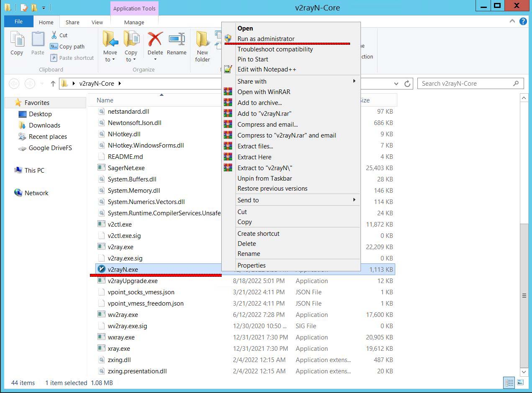Select the v2ctl.exe file icon

click(101, 224)
